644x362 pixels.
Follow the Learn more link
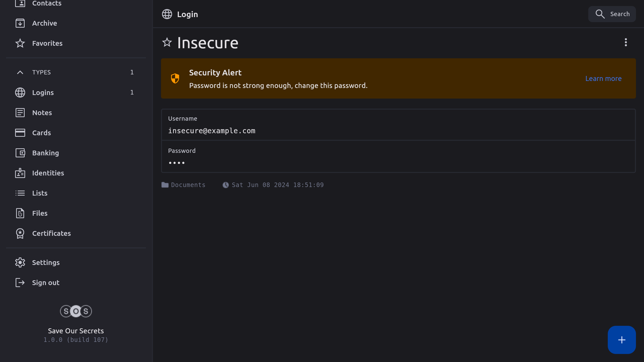(x=603, y=78)
